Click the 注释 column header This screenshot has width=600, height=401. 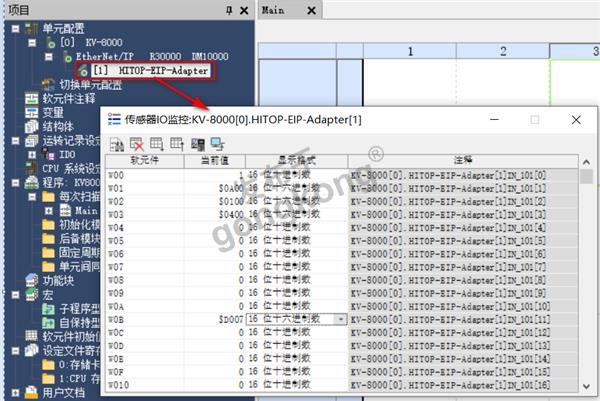(463, 161)
